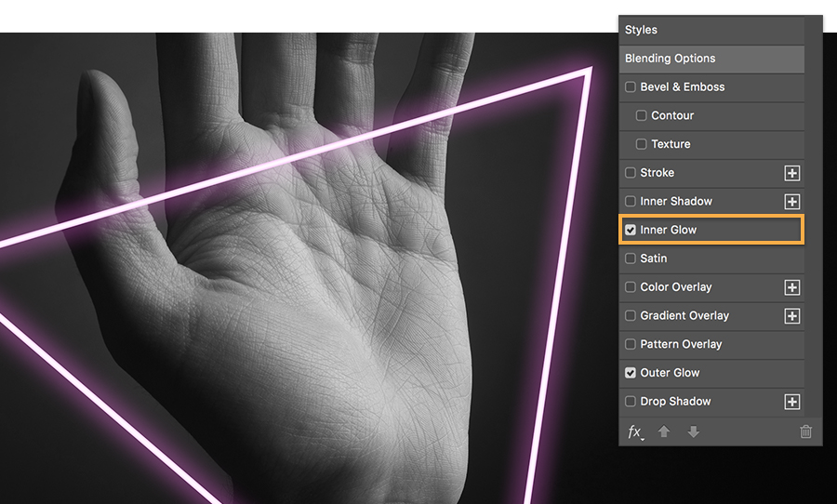Select Blending Options in the list

coord(711,59)
